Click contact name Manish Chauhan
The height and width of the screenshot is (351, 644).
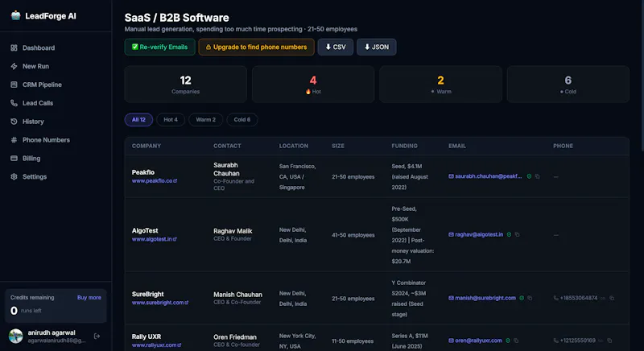(x=237, y=295)
